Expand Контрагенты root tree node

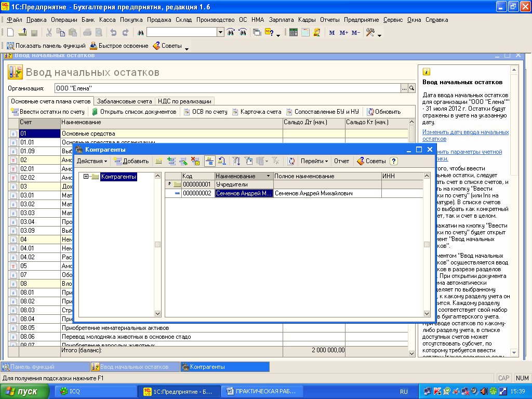click(x=86, y=177)
